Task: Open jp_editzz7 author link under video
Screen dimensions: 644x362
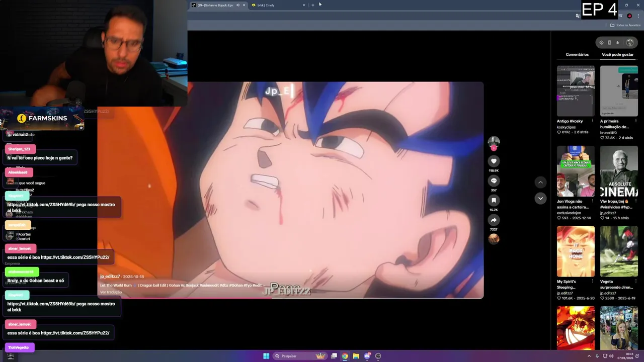Action: tap(110, 277)
